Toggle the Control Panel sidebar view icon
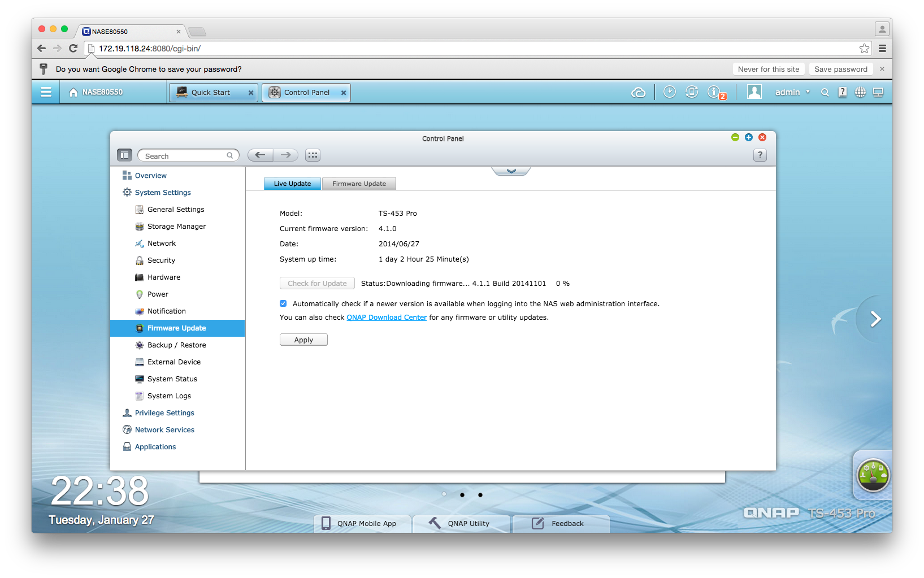Image resolution: width=924 pixels, height=578 pixels. click(124, 155)
